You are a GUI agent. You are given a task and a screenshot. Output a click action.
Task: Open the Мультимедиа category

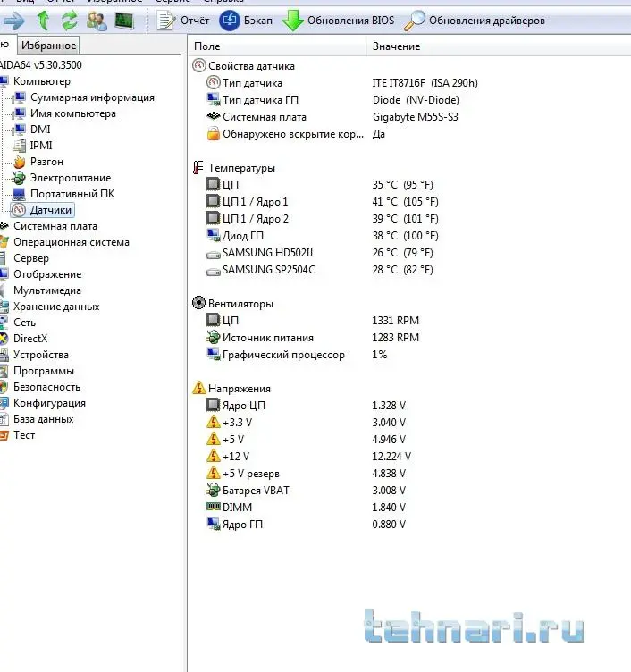tap(47, 290)
